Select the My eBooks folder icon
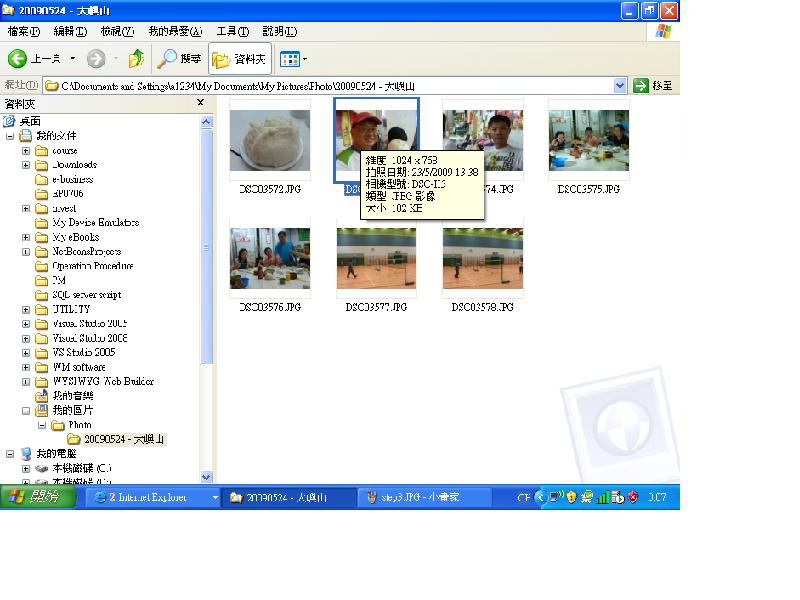 click(x=41, y=237)
